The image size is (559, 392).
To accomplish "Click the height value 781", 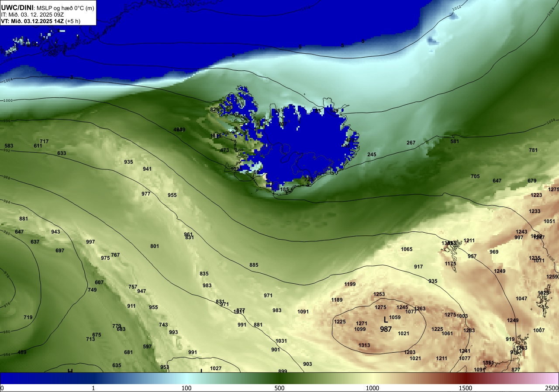I will (x=533, y=150).
